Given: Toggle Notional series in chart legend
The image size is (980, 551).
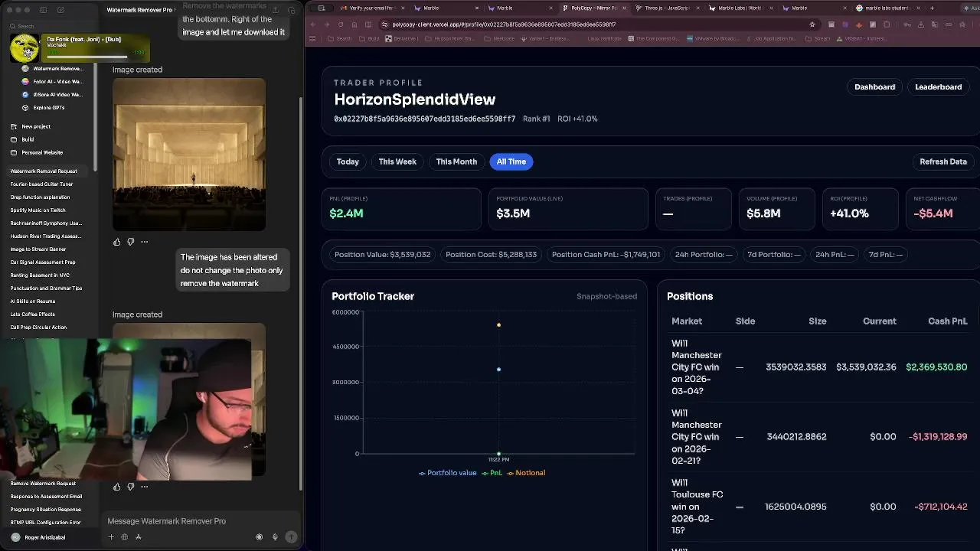Looking at the screenshot, I should [x=526, y=473].
